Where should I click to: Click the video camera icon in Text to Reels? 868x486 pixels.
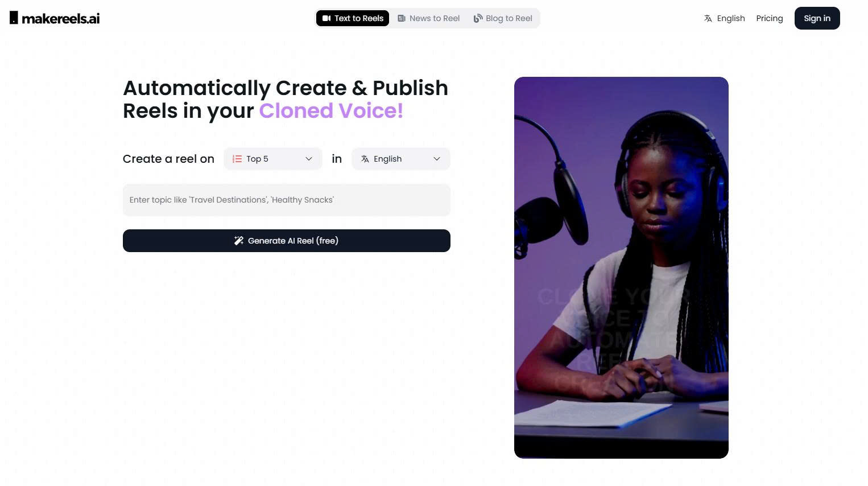tap(326, 18)
